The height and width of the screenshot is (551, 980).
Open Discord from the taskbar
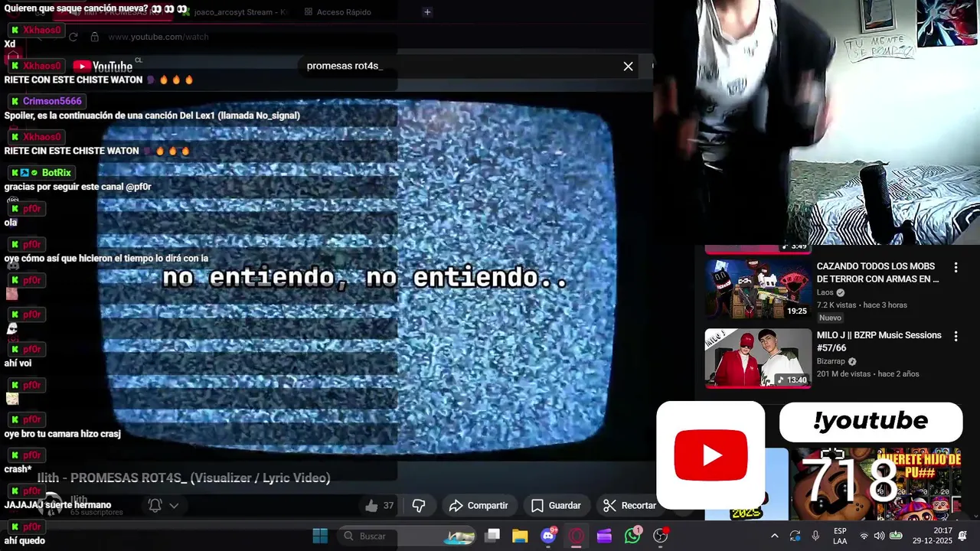coord(548,536)
